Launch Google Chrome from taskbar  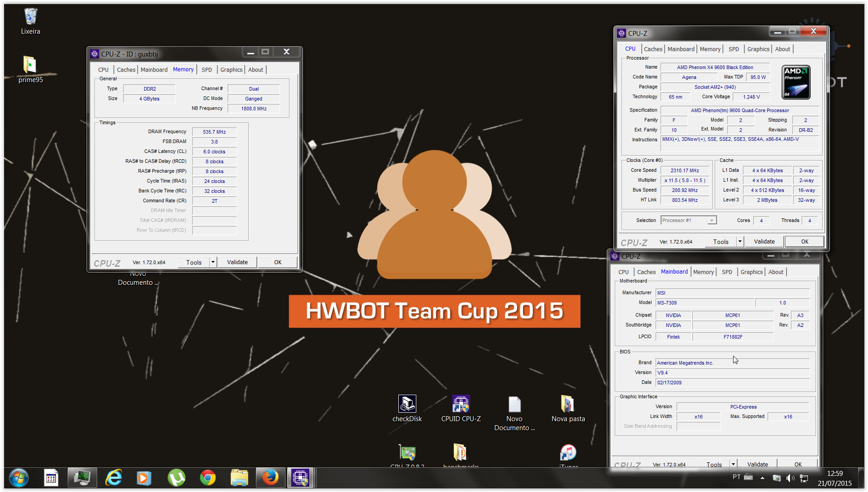(207, 478)
